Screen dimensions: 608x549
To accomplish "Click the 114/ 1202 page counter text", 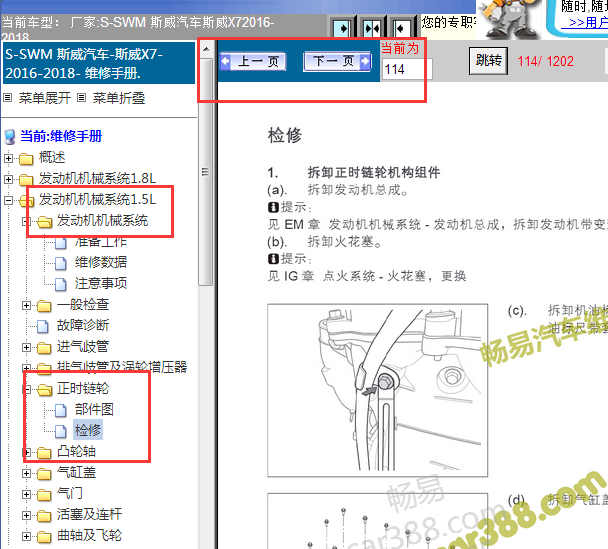I will click(545, 61).
